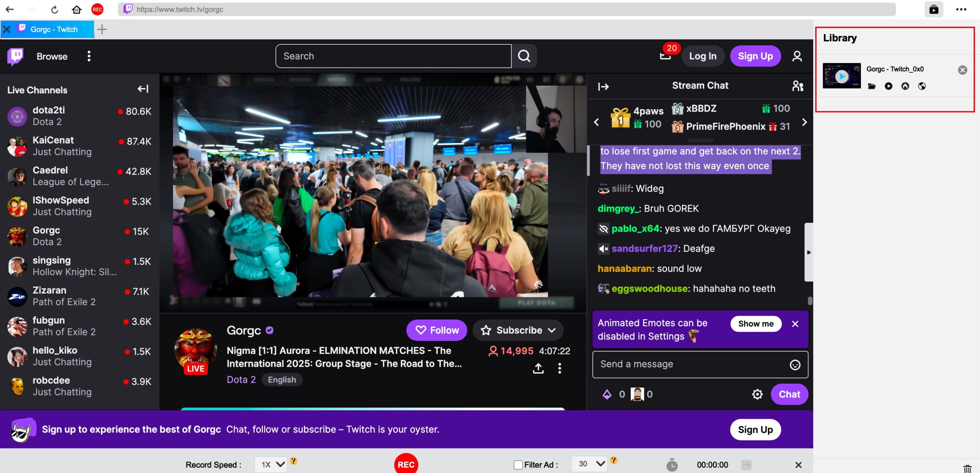Open the KaiCenat live channel
This screenshot has width=980, height=473.
80,146
